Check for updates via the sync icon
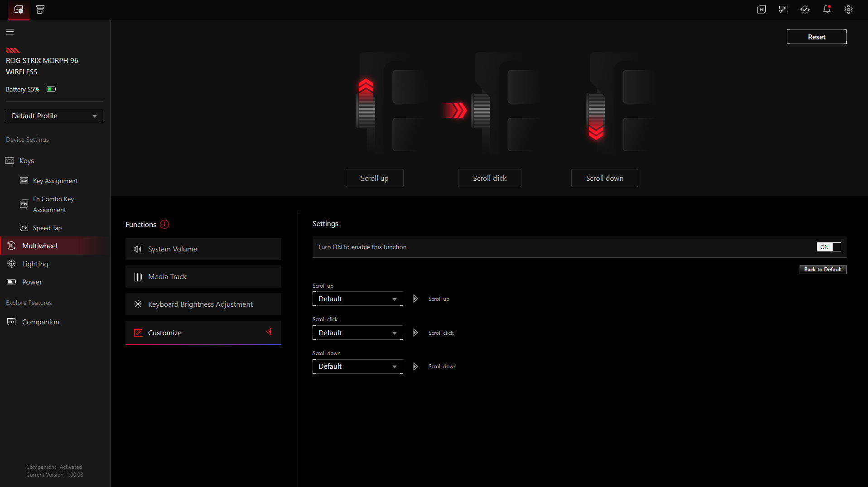This screenshot has width=868, height=487. (805, 10)
